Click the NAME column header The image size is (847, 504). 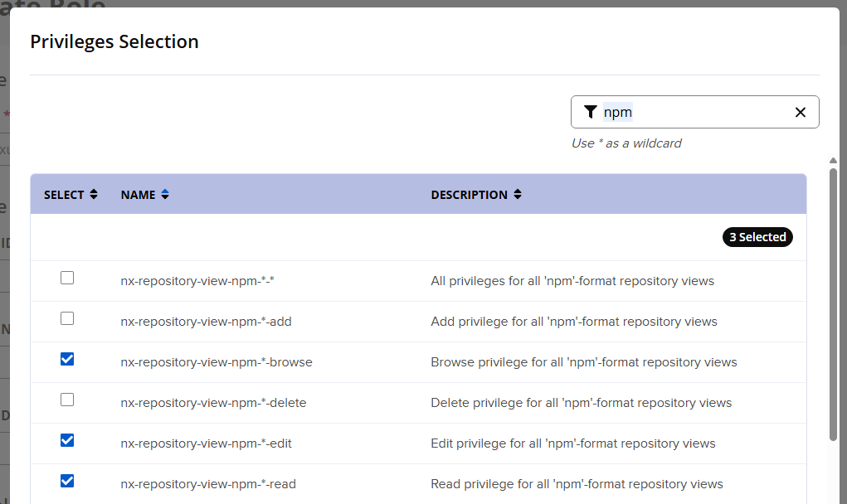pos(138,195)
